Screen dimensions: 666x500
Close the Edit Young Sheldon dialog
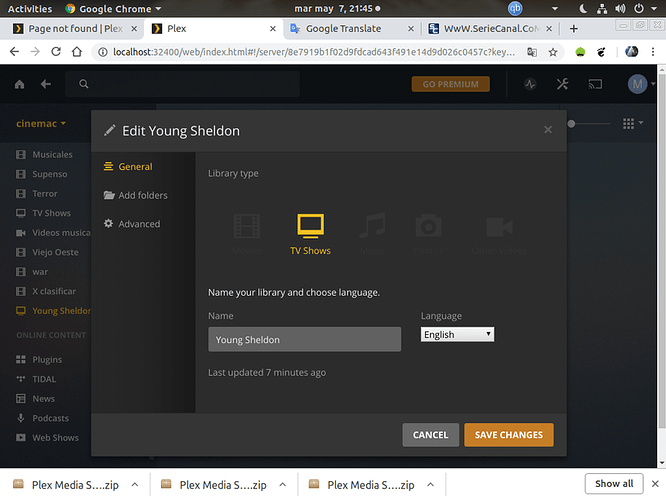click(x=548, y=130)
